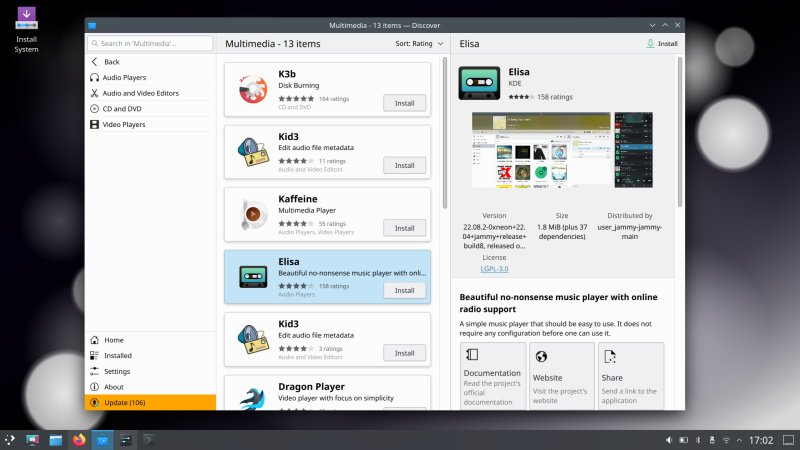Click the Dragon Player icon

(x=253, y=398)
